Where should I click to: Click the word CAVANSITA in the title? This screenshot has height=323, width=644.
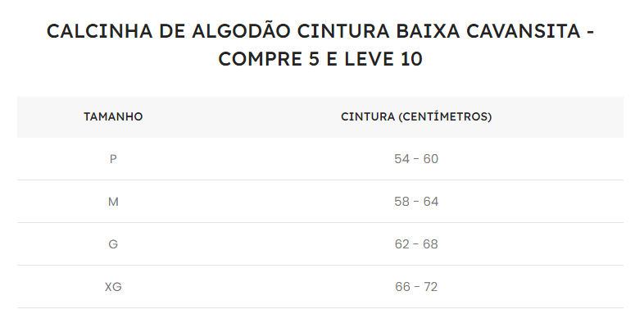[x=524, y=31]
